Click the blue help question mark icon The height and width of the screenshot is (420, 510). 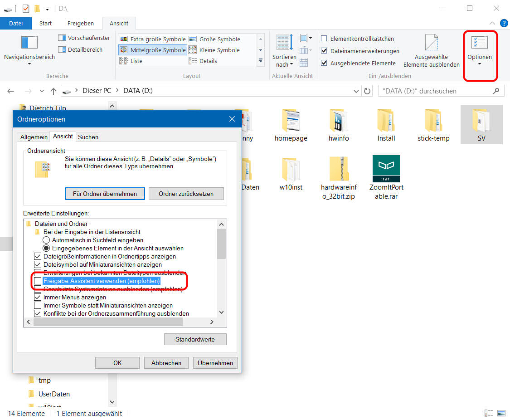[x=504, y=23]
